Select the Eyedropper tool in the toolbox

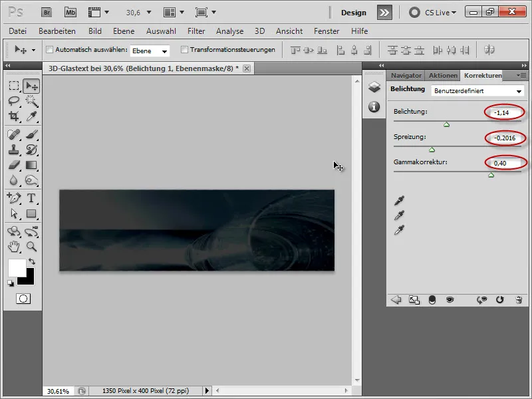[x=31, y=116]
